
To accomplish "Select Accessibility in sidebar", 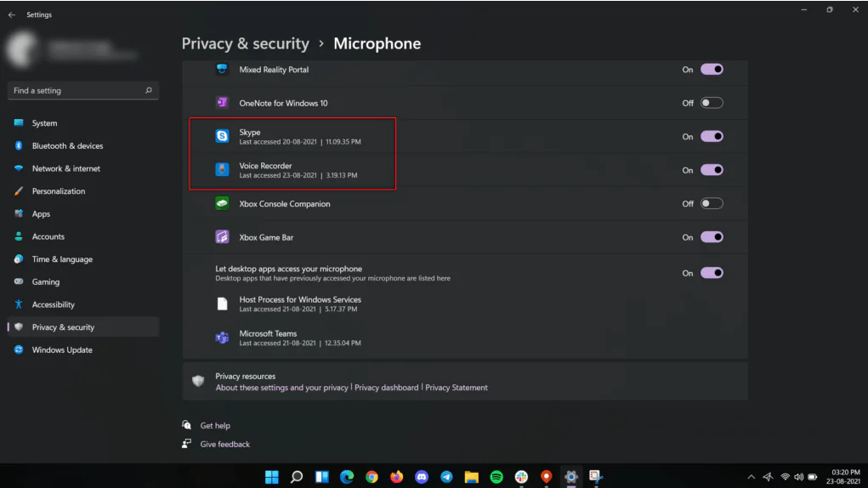I will pos(83,304).
